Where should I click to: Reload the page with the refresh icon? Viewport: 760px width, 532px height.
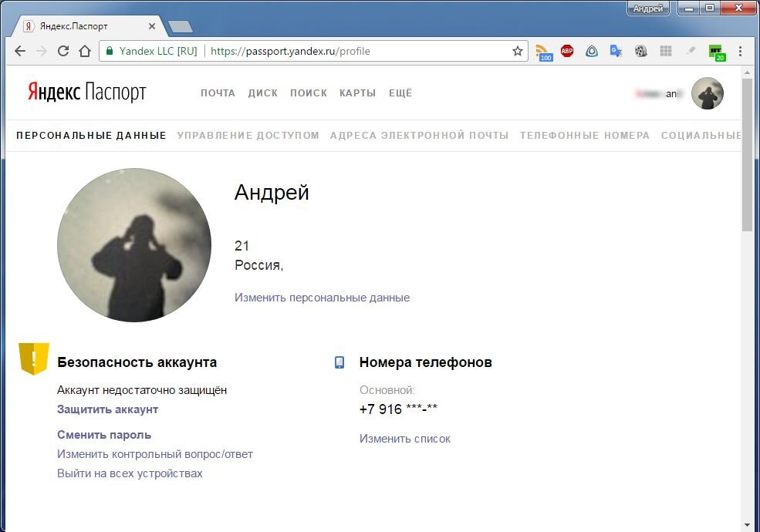pos(63,51)
